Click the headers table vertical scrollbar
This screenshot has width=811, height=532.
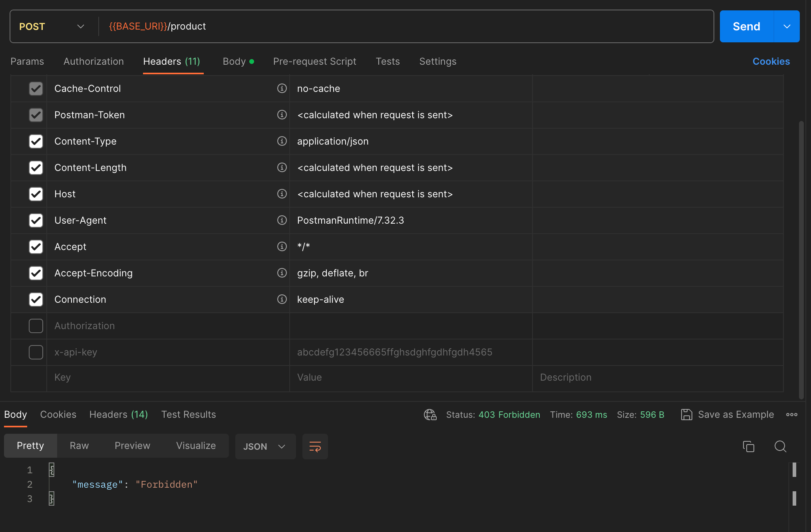(x=801, y=260)
